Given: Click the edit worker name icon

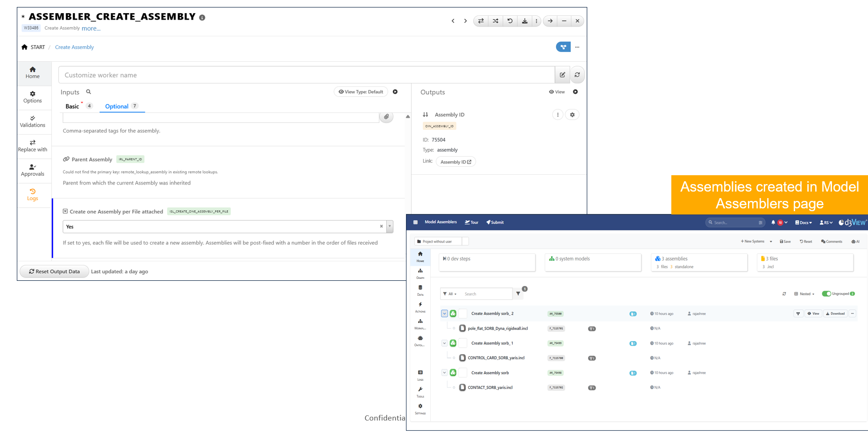Looking at the screenshot, I should [562, 75].
